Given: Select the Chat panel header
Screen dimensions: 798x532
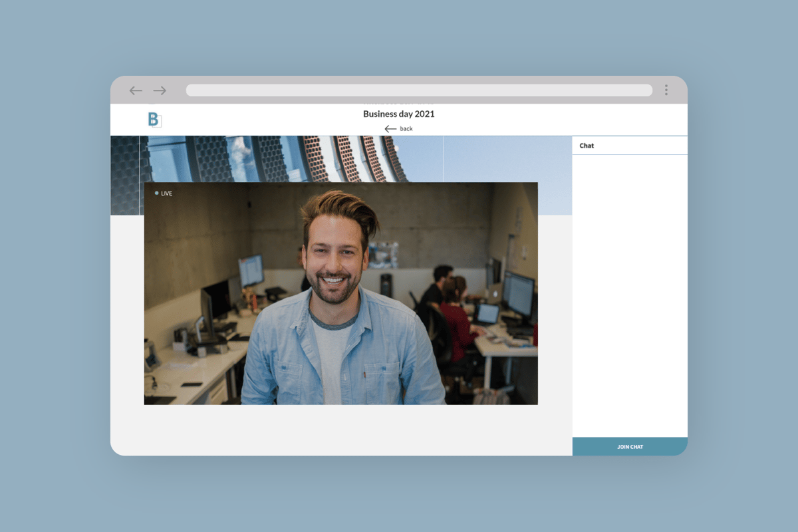Looking at the screenshot, I should click(630, 146).
